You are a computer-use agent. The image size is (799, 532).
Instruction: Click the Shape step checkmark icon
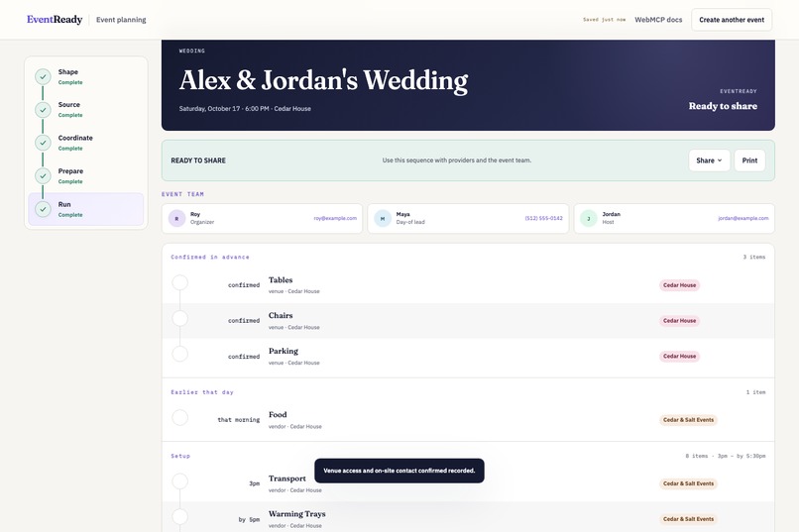[x=43, y=77]
